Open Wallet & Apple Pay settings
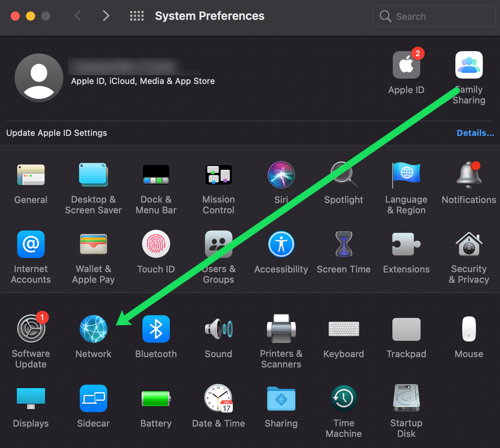500x448 pixels. pos(93,244)
